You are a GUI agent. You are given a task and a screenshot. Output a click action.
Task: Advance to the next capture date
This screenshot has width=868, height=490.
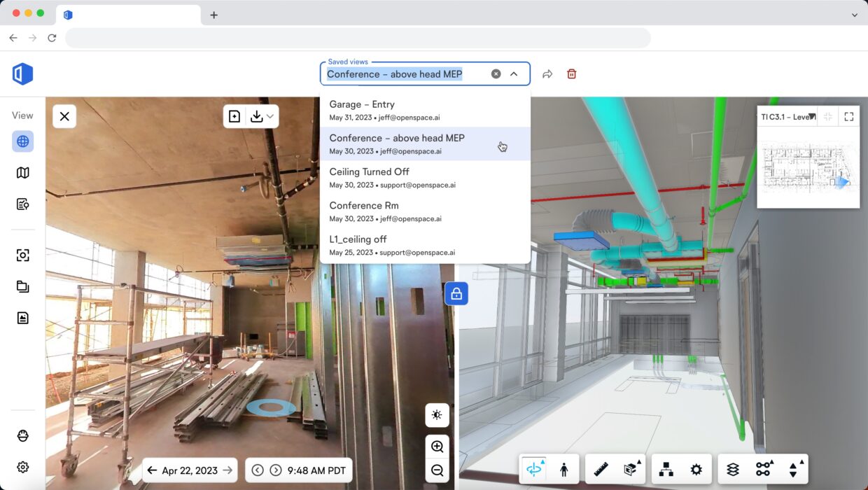click(228, 470)
